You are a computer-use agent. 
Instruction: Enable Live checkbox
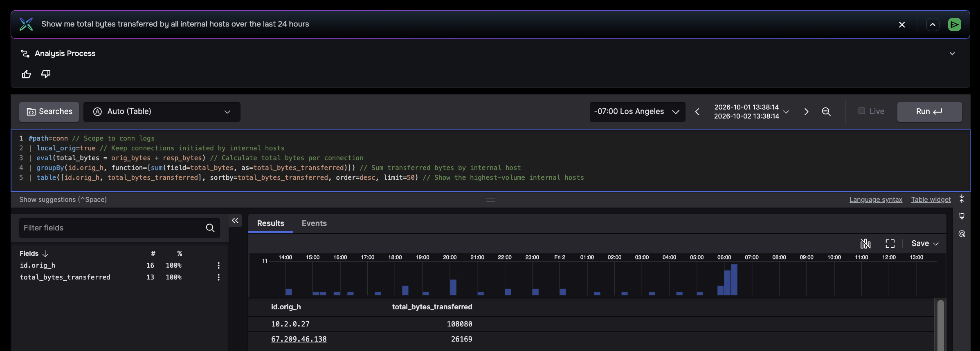click(x=861, y=111)
